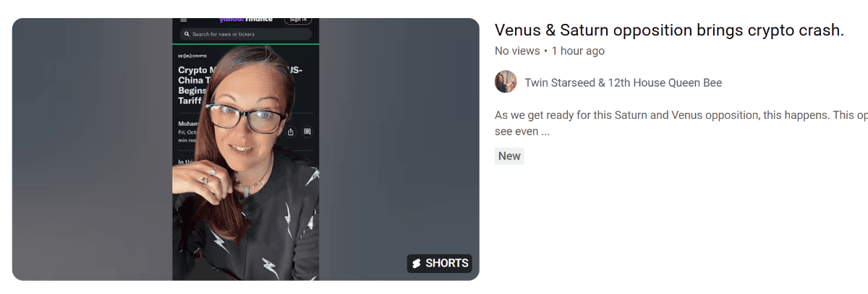Click the '1 hour ago' upload time
Screen dimensions: 868x294
click(x=578, y=51)
